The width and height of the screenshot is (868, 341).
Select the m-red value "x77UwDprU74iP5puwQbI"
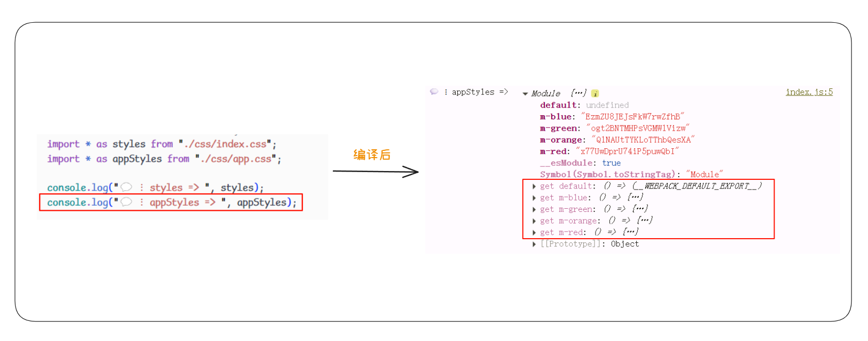coord(628,151)
